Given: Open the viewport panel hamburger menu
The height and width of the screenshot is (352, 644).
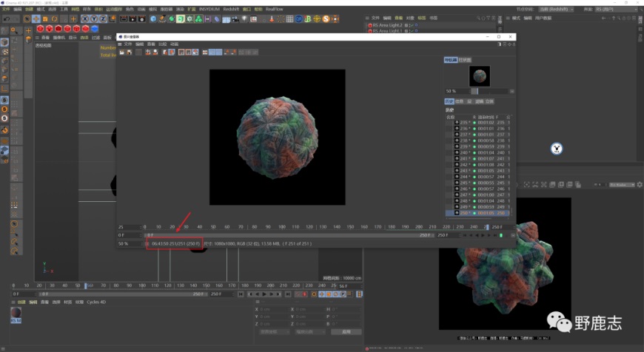Looking at the screenshot, I should coord(37,37).
